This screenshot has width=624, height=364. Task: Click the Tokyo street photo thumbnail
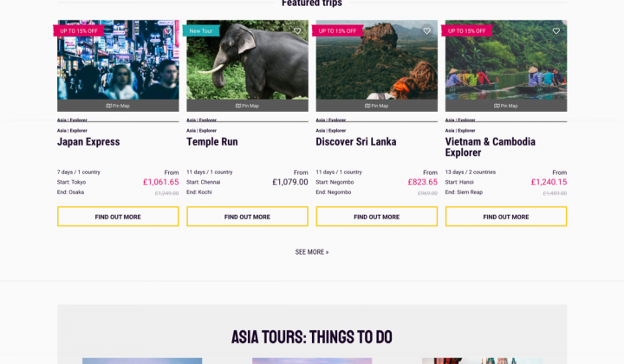click(x=118, y=60)
